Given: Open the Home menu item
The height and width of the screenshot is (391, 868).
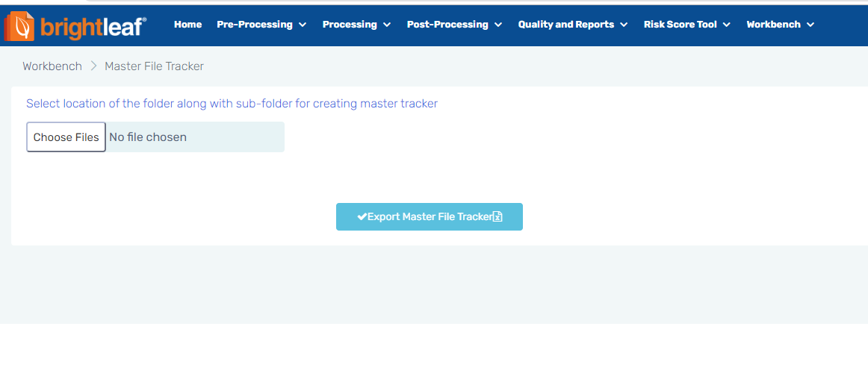Looking at the screenshot, I should click(187, 25).
